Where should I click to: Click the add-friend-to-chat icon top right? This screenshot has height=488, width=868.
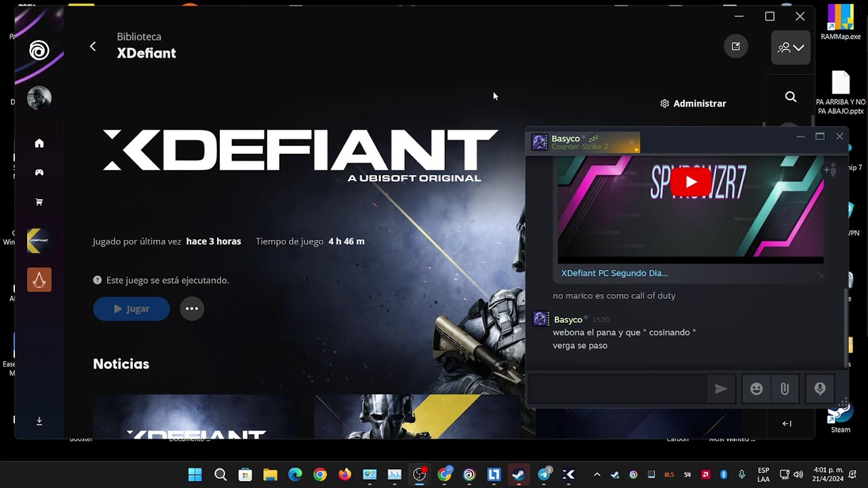click(830, 169)
